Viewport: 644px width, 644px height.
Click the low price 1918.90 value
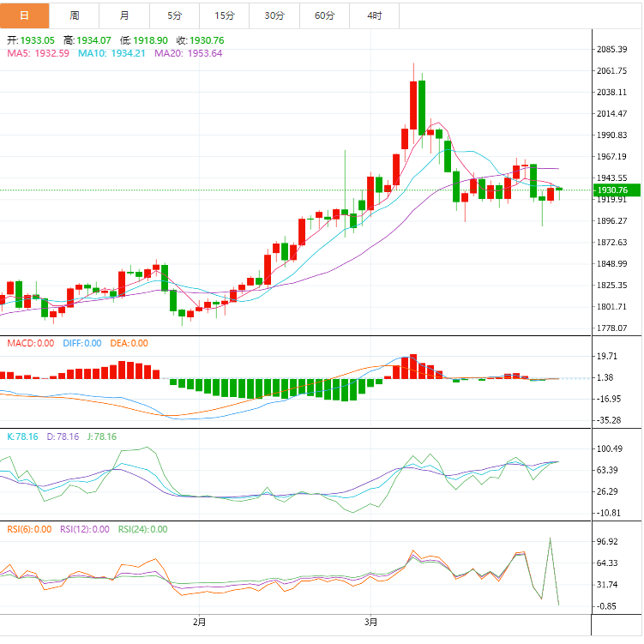click(150, 40)
